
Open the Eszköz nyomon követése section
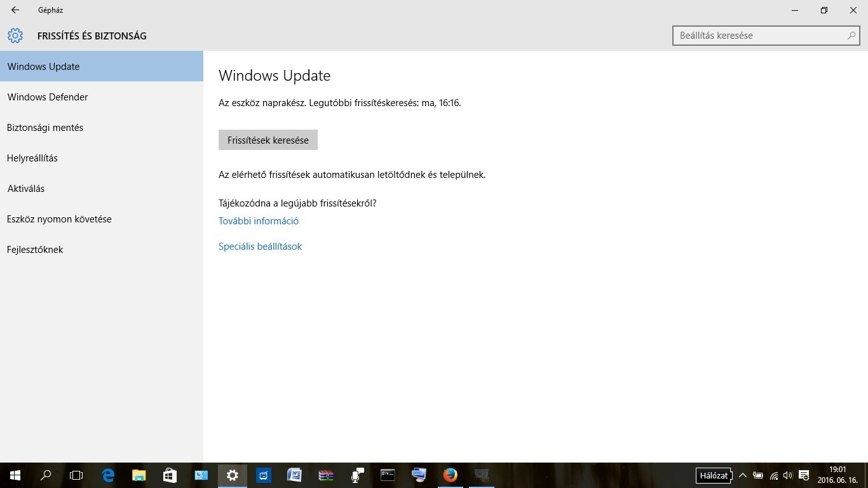(102, 219)
